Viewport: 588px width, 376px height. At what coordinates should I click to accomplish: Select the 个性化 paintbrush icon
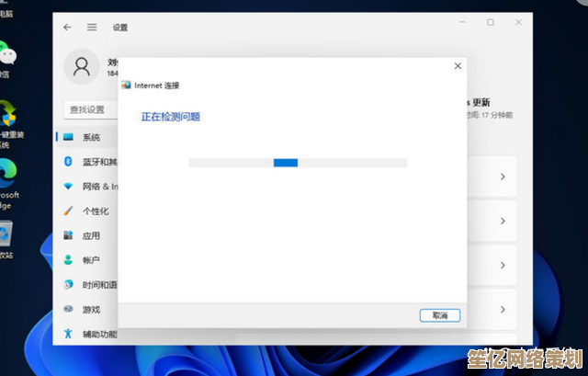click(68, 211)
